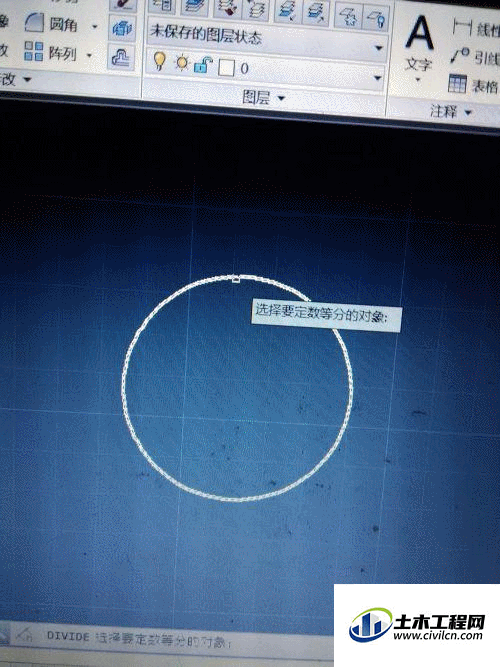Click the table (表格) icon
The width and height of the screenshot is (500, 667).
[x=457, y=83]
